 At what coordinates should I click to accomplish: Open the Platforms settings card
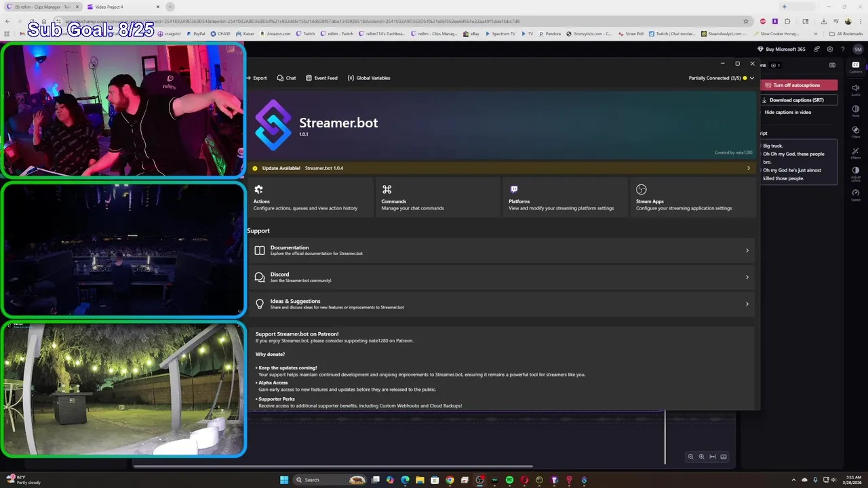[566, 197]
